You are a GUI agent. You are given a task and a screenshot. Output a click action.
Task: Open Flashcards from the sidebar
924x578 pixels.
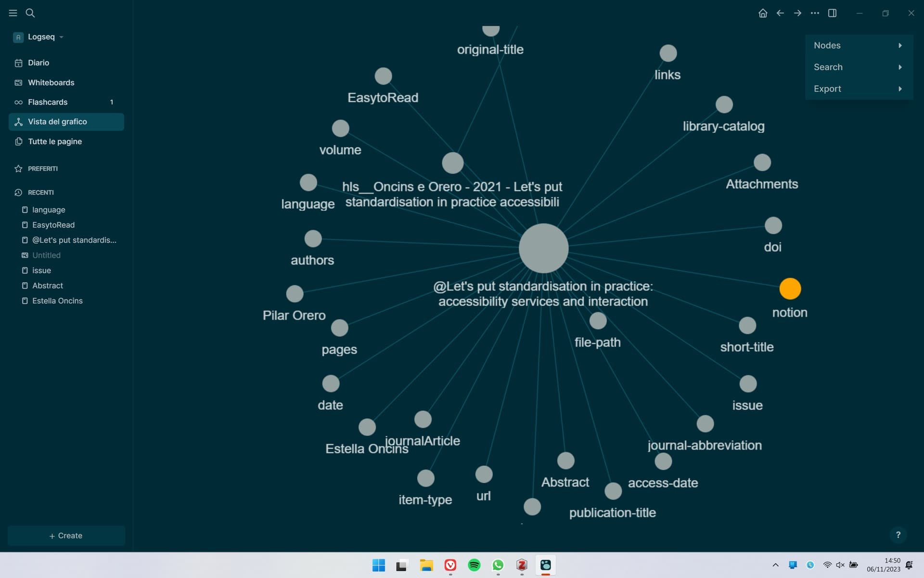(47, 102)
